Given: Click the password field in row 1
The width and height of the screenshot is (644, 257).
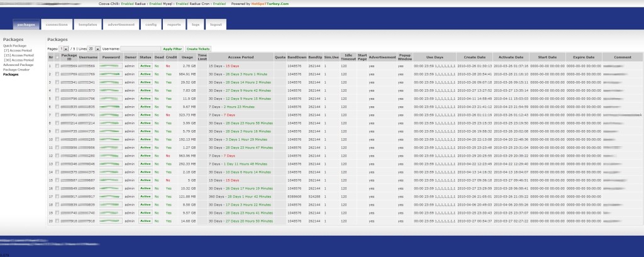Looking at the screenshot, I should point(111,66).
